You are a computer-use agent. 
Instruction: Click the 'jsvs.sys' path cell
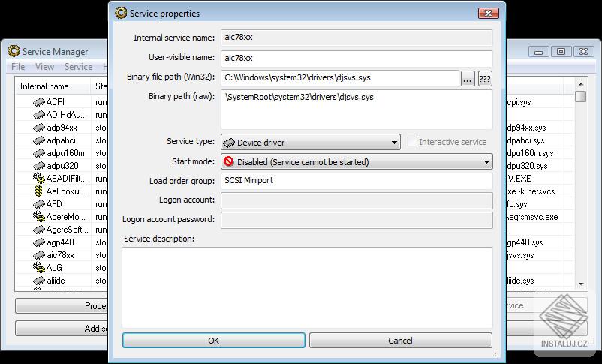coord(520,255)
